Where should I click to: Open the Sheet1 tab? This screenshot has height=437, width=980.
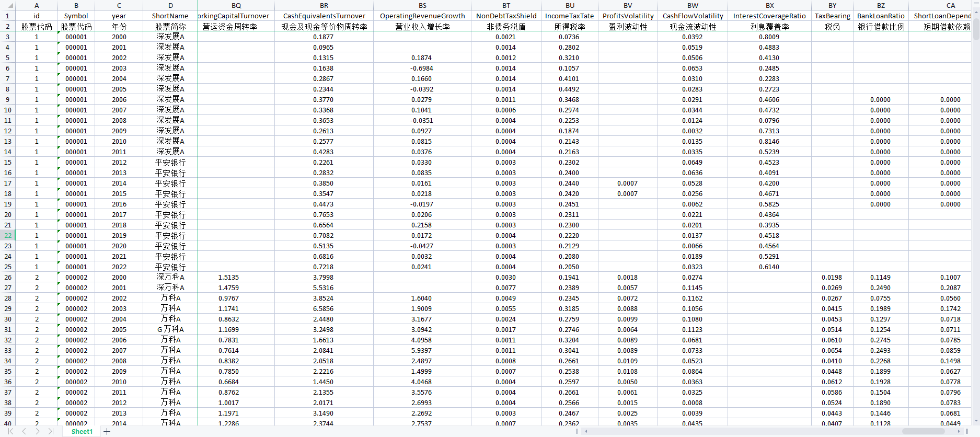[82, 431]
